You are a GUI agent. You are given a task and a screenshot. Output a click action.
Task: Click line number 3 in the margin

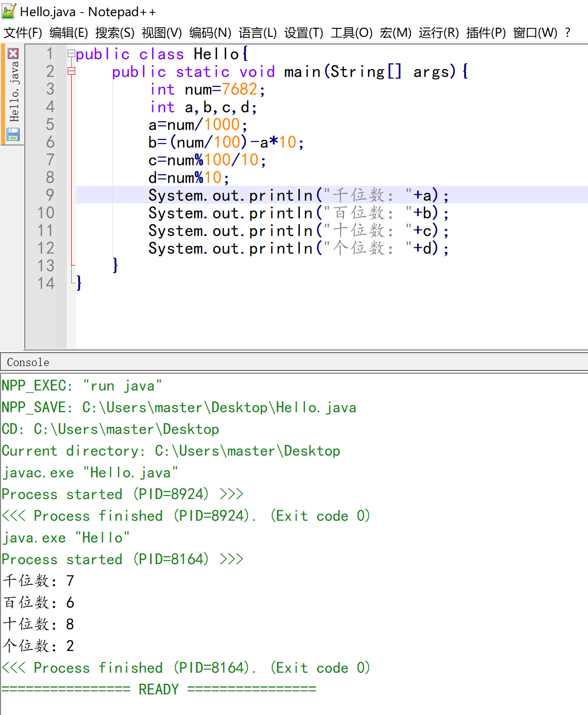(x=50, y=89)
